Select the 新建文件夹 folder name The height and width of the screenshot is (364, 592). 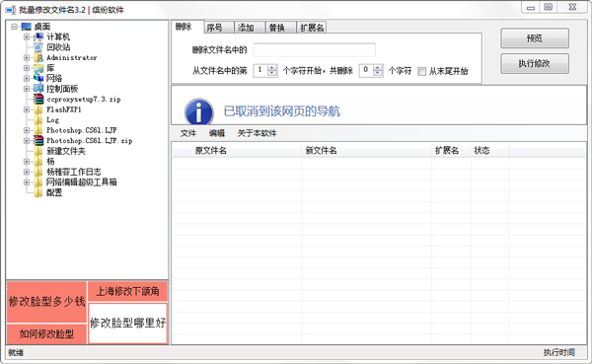tap(66, 151)
